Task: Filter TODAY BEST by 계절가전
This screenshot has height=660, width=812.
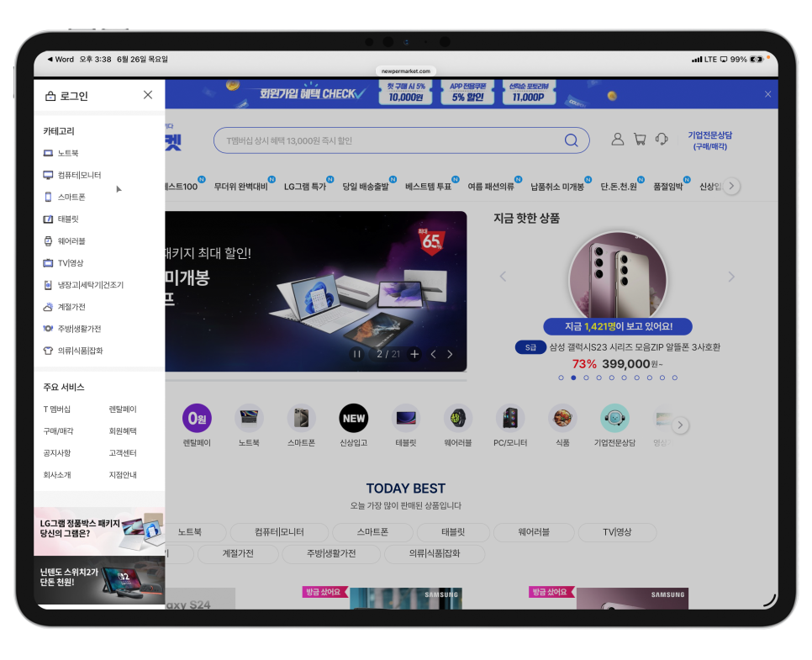Action: 238,553
